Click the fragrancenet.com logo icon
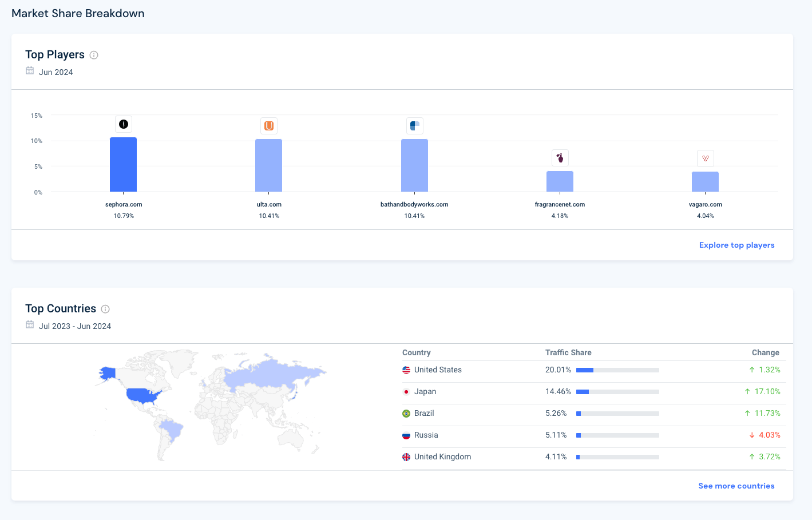Image resolution: width=812 pixels, height=520 pixels. (560, 158)
